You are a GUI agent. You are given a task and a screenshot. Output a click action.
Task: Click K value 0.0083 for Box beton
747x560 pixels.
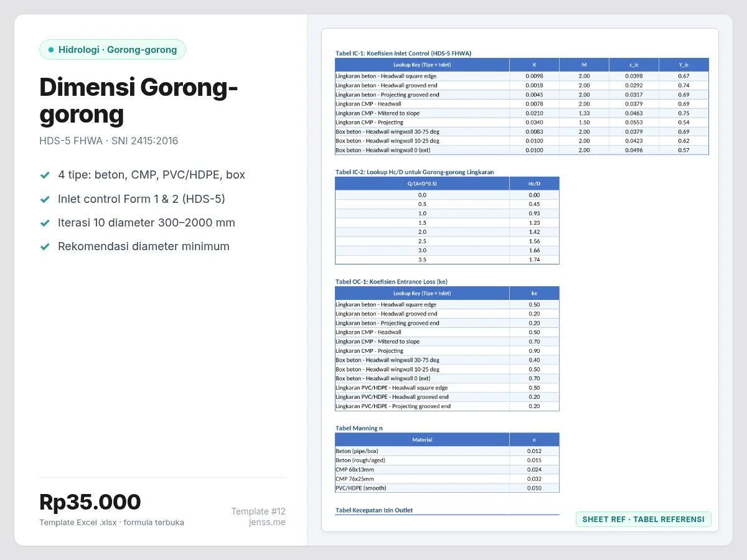pos(534,132)
